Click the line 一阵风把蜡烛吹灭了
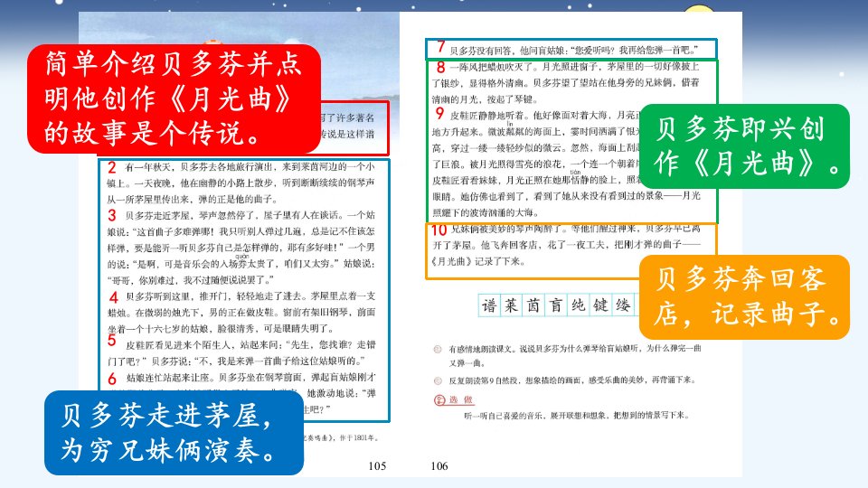The height and width of the screenshot is (488, 868). 575,66
